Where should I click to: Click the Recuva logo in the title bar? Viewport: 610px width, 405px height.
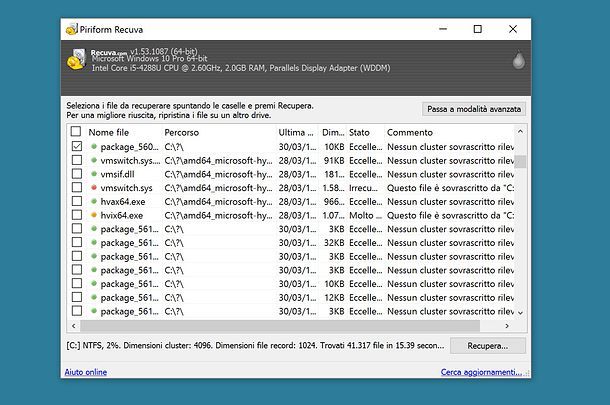[x=72, y=29]
